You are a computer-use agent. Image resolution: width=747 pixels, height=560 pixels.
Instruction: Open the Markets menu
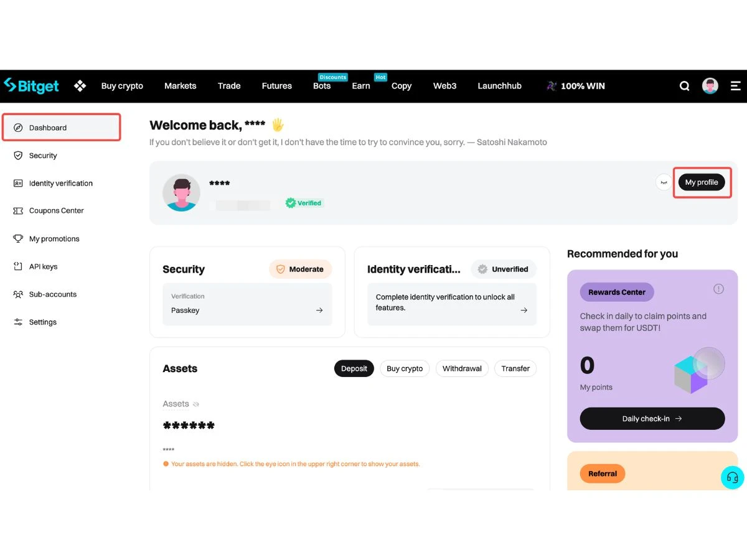point(181,86)
